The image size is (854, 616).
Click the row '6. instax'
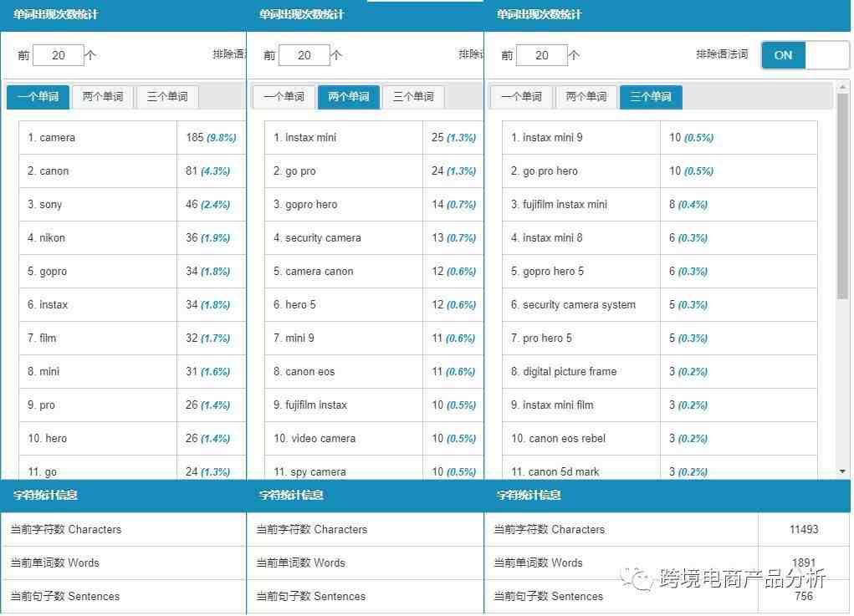(132, 305)
